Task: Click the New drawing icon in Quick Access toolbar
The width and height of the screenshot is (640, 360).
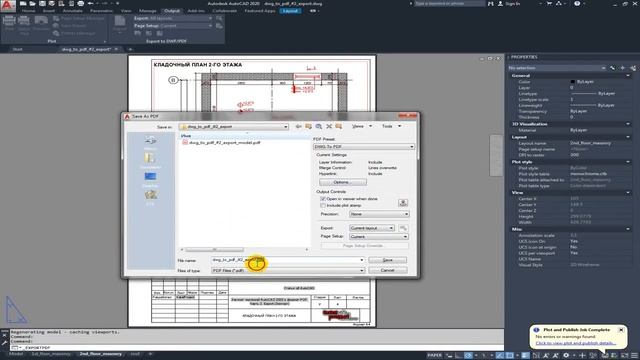Action: pyautogui.click(x=23, y=3)
